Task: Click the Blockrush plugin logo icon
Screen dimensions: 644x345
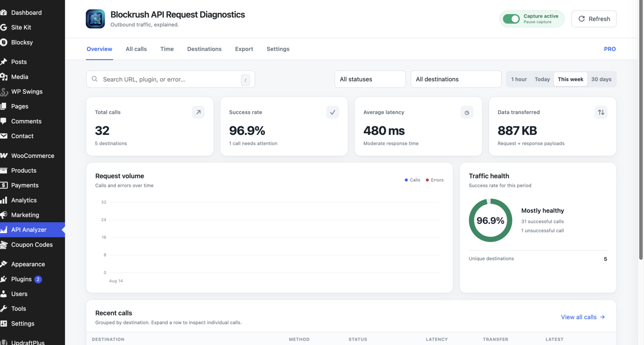Action: click(95, 19)
